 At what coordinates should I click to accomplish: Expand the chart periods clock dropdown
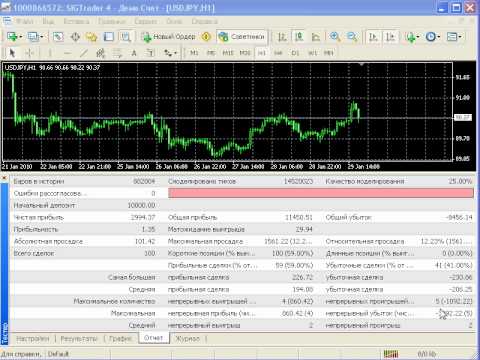438,37
